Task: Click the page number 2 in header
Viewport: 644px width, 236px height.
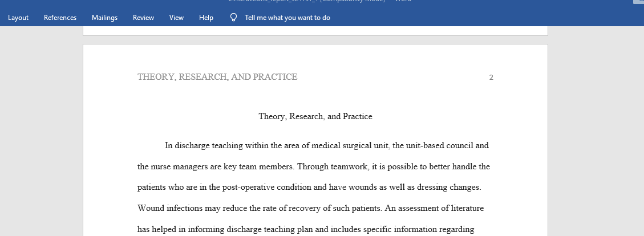Action: click(491, 77)
